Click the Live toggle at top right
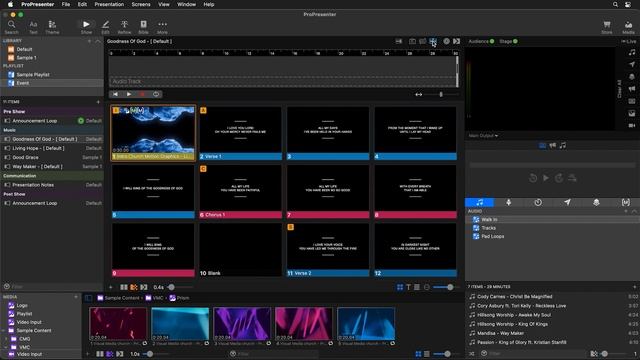 pos(629,41)
